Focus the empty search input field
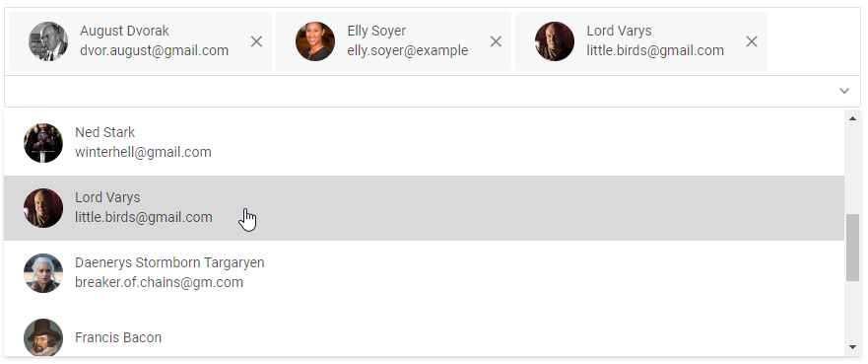 coord(421,91)
